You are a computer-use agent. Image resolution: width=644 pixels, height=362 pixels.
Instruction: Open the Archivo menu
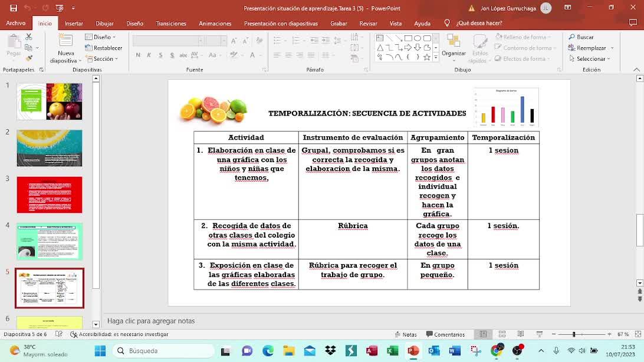[x=15, y=24]
